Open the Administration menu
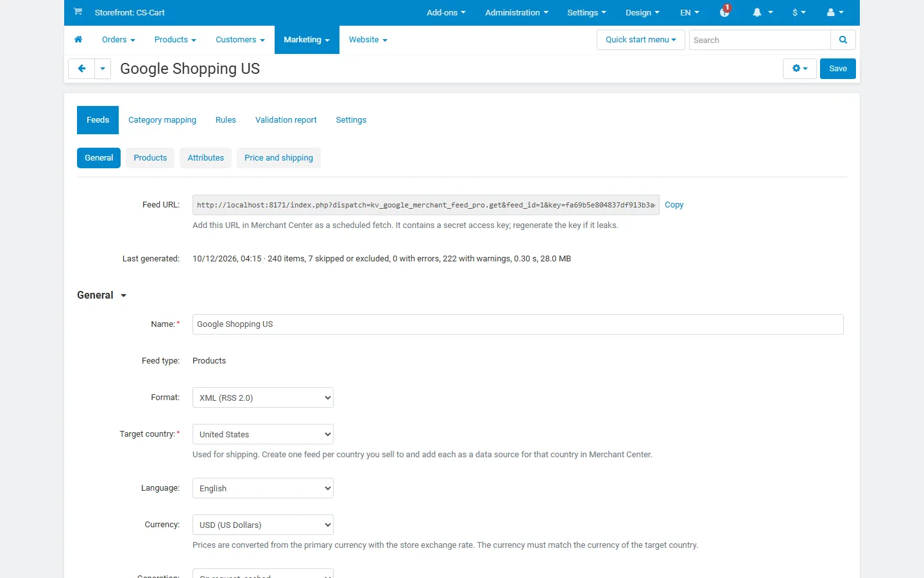924x578 pixels. point(517,12)
